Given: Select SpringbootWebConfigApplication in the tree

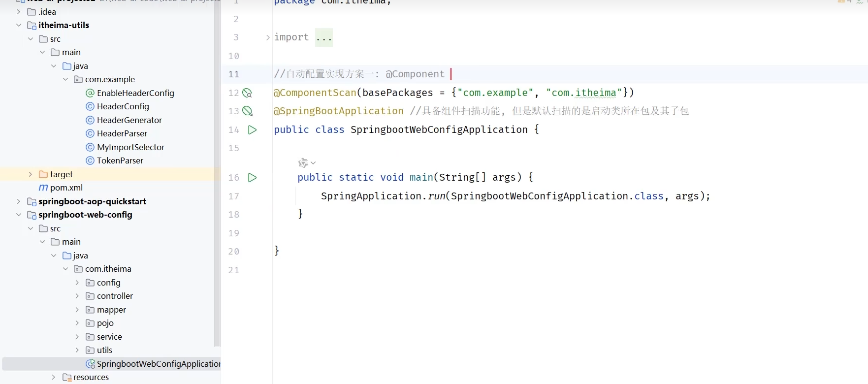Looking at the screenshot, I should click(x=159, y=364).
